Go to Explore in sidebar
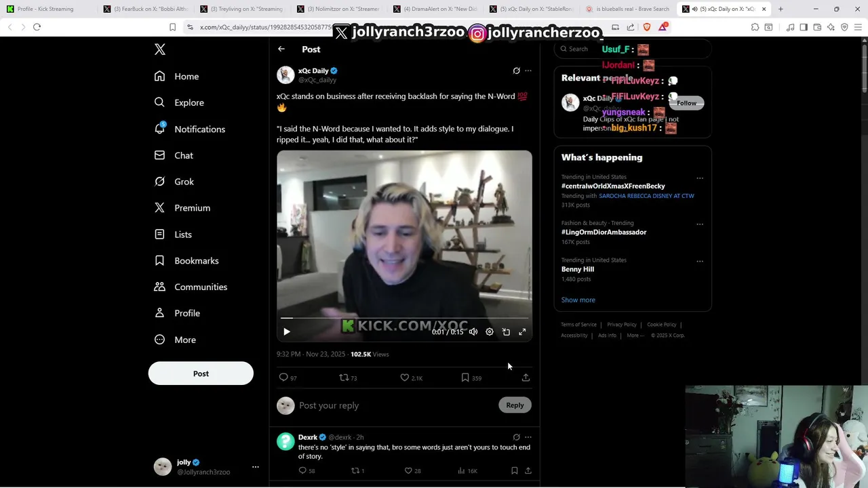 click(179, 102)
